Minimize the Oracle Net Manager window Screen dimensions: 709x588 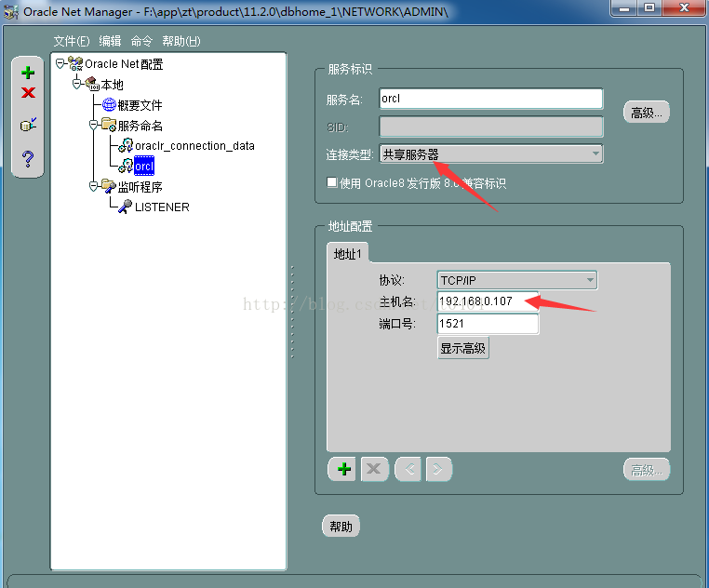tap(624, 8)
